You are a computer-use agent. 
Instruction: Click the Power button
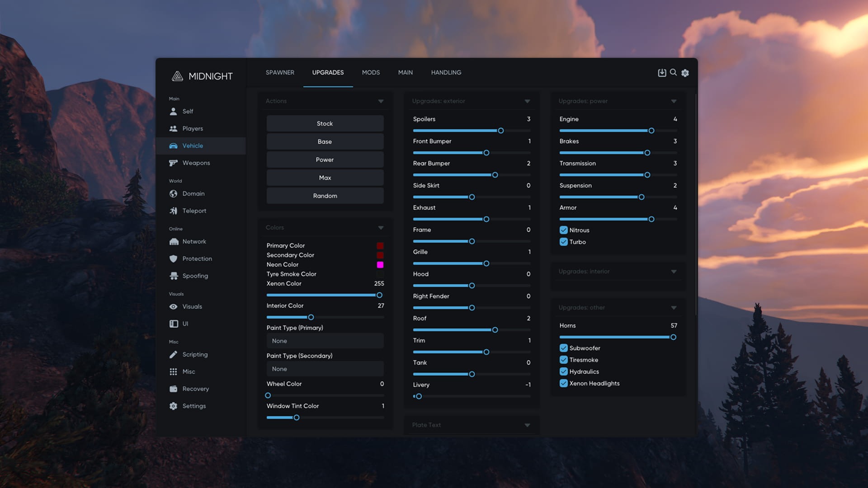(x=325, y=160)
